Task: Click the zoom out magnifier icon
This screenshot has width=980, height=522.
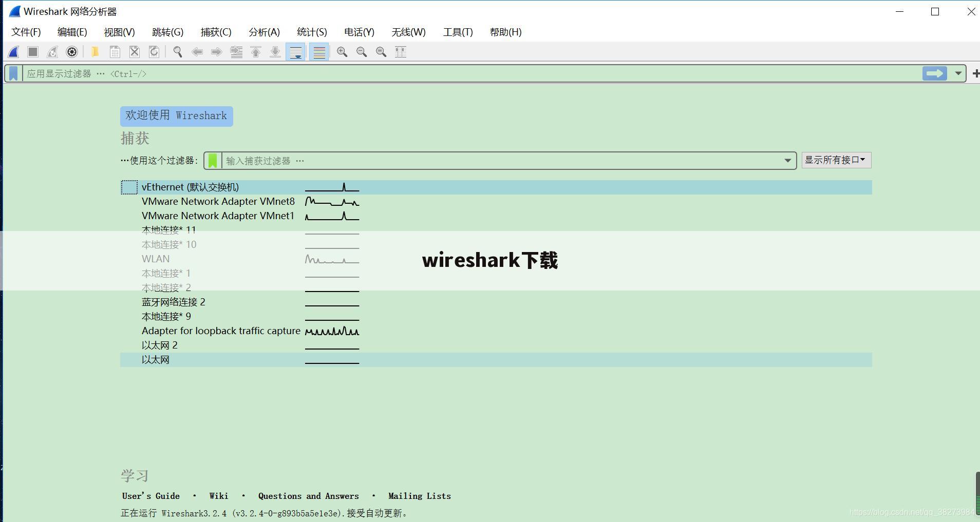Action: [x=362, y=52]
